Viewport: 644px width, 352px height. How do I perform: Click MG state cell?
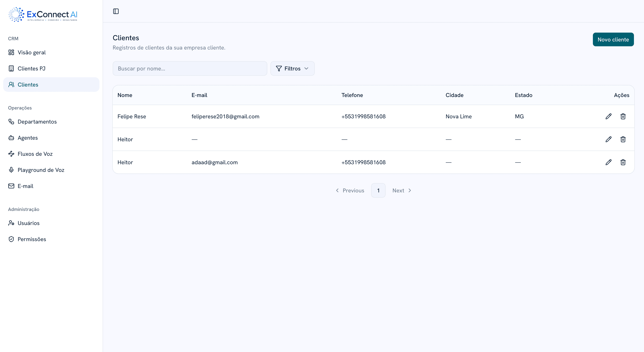pyautogui.click(x=519, y=117)
